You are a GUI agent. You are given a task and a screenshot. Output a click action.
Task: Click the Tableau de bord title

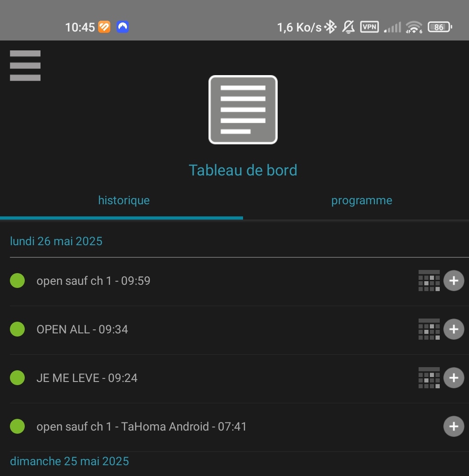(243, 170)
